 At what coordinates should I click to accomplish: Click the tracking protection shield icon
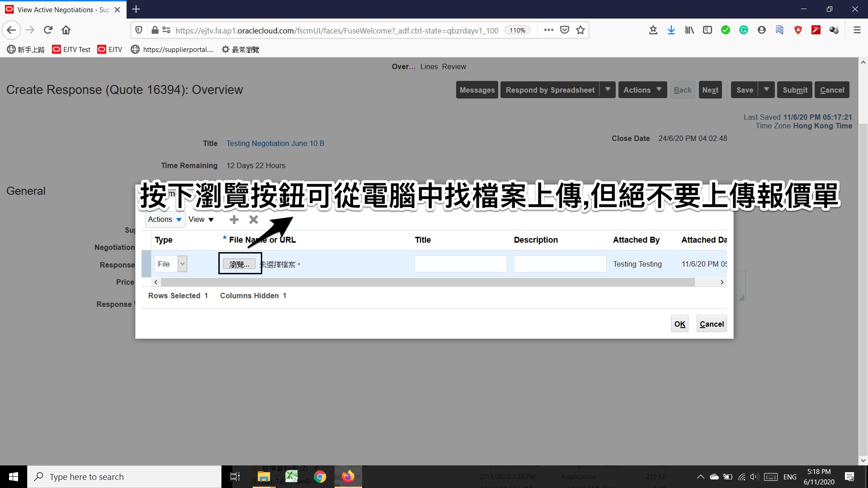point(139,30)
